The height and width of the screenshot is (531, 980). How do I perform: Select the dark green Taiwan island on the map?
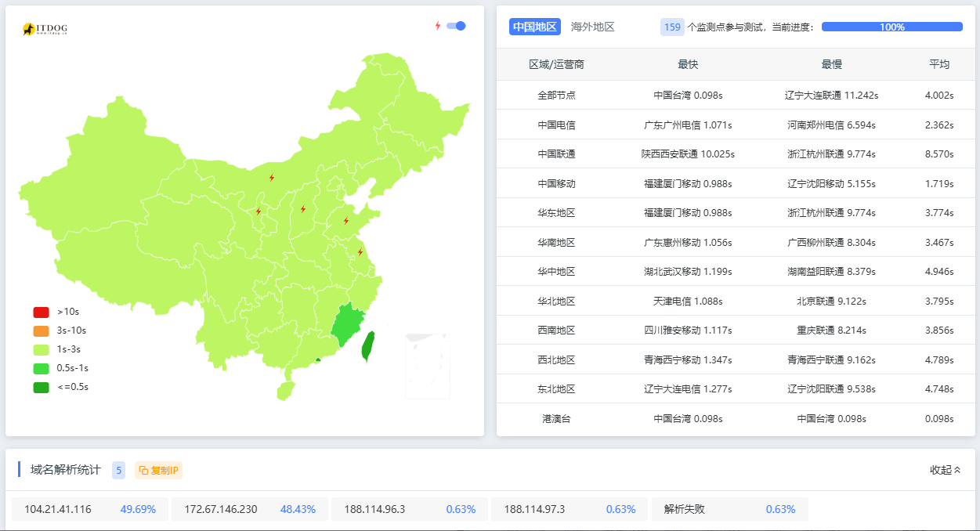click(x=367, y=346)
